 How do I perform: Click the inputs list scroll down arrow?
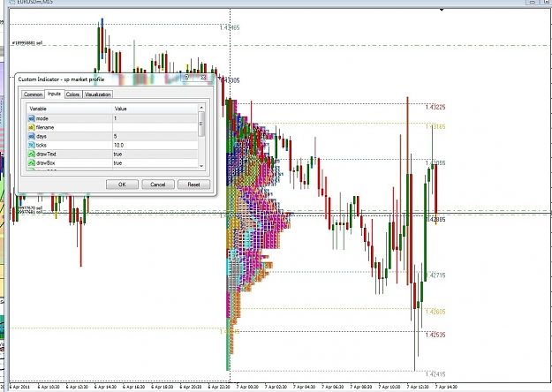pos(201,166)
